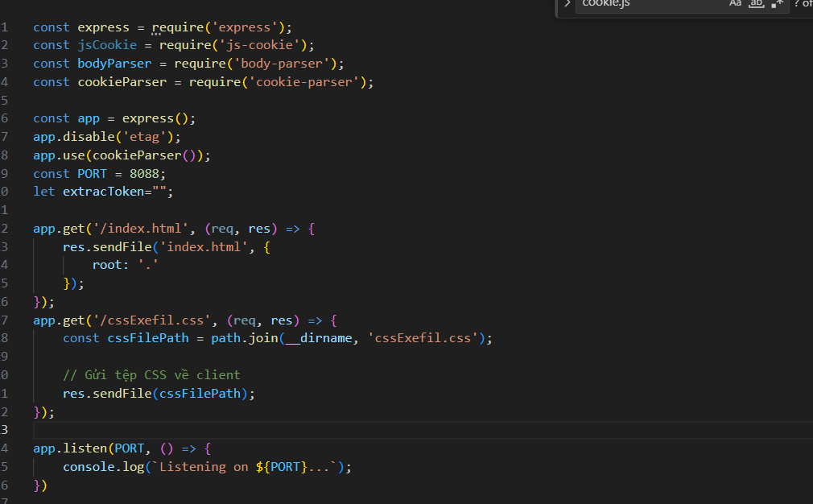Click the 'body-parser' string literal
The image size is (813, 504).
point(282,64)
